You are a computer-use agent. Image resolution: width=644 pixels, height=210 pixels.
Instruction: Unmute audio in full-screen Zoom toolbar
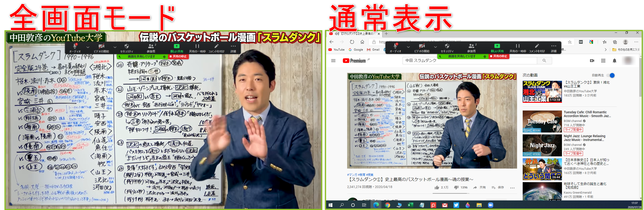coord(75,48)
